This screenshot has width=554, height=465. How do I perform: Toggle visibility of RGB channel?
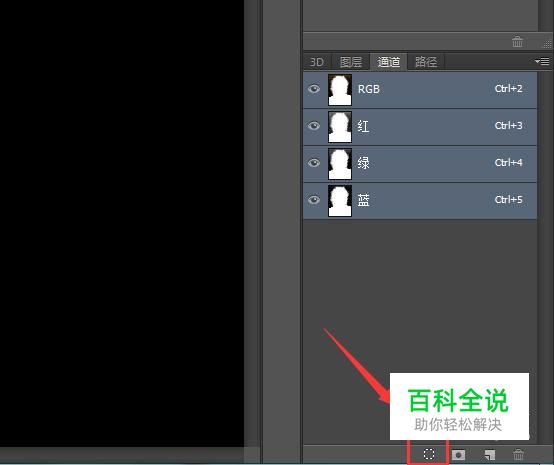tap(314, 89)
